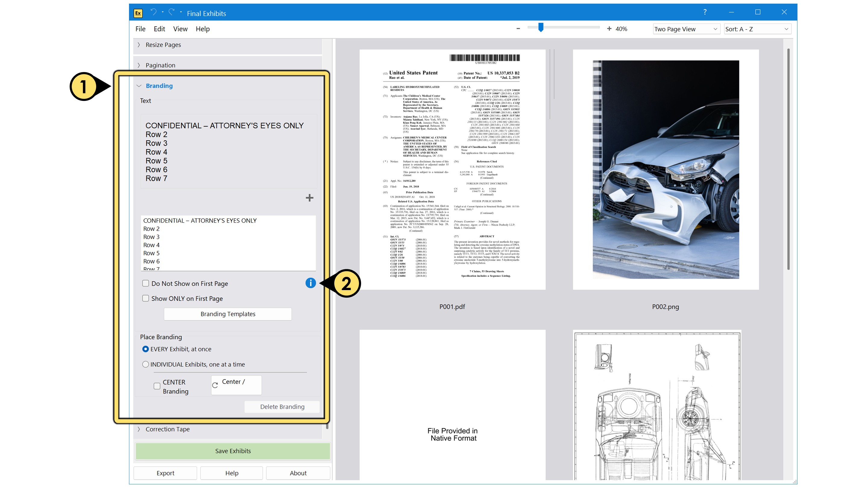The height and width of the screenshot is (488, 868).
Task: Select the P002.png car photo thumbnail
Action: 665,169
